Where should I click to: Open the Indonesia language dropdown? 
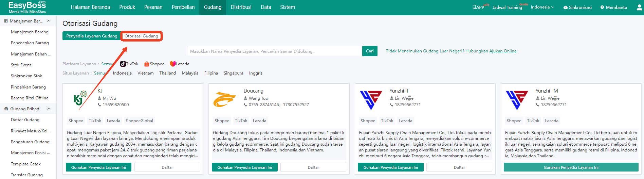pyautogui.click(x=542, y=7)
